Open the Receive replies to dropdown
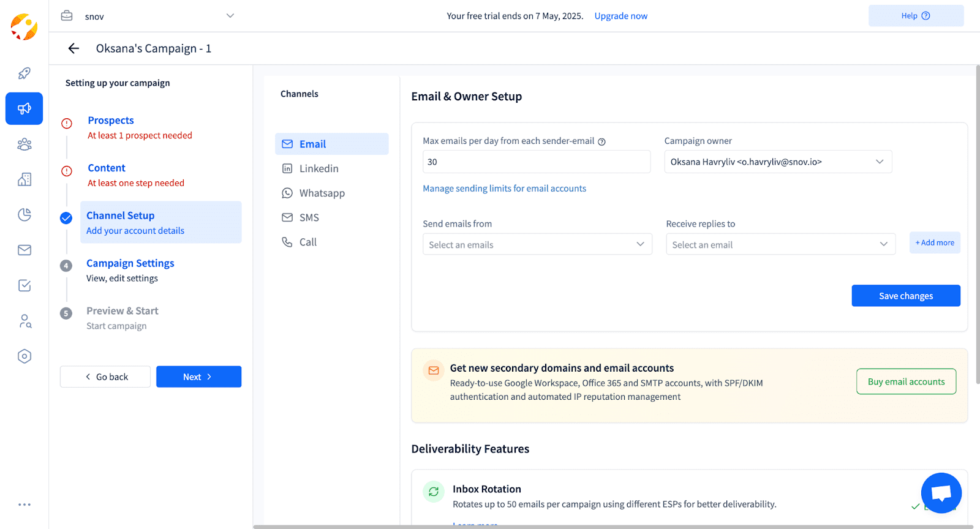 click(x=780, y=244)
